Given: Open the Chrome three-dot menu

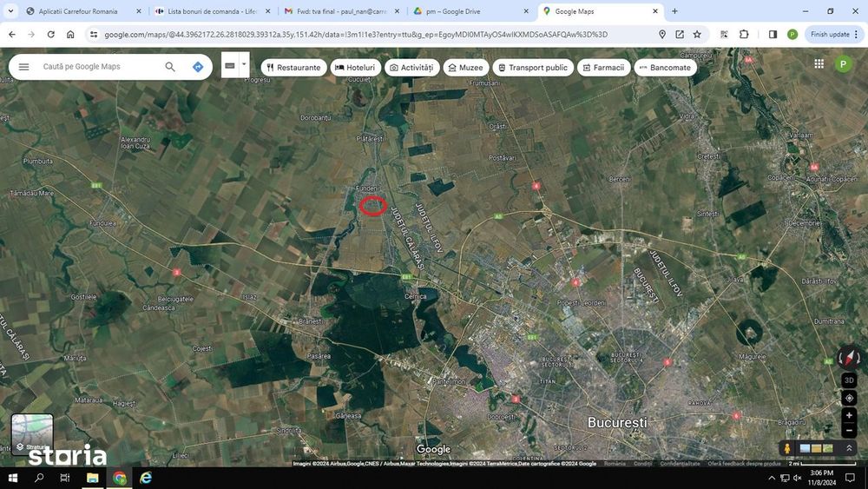Looking at the screenshot, I should [857, 35].
